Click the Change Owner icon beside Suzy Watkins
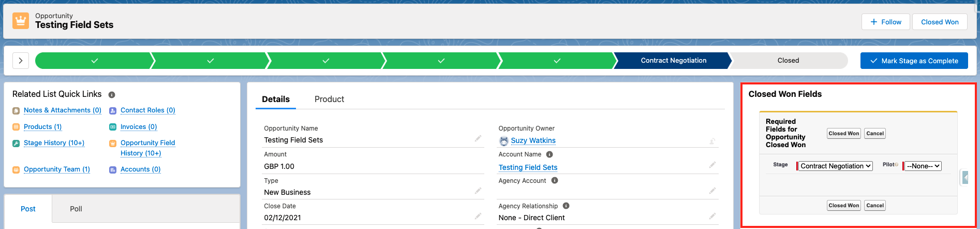Screen dimensions: 980x229 tap(712, 141)
